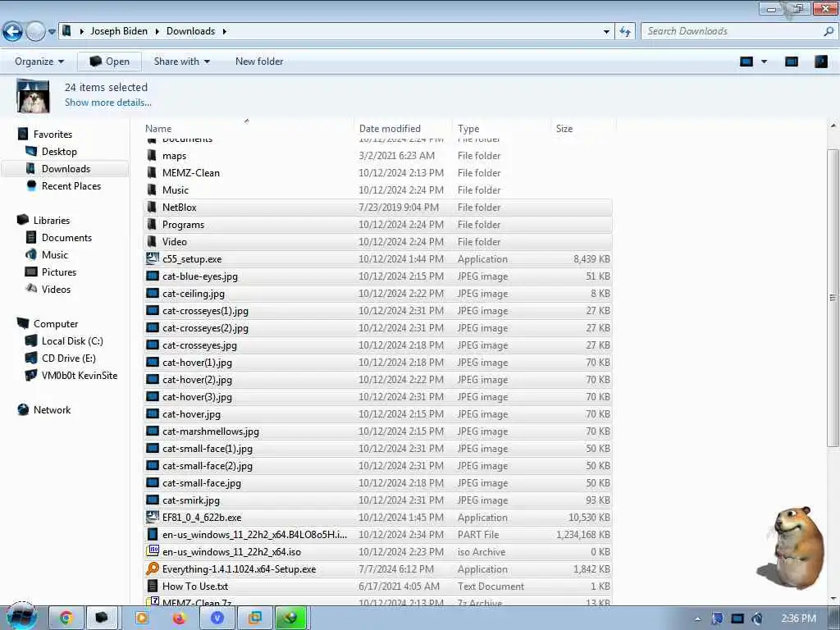Click New folder button

click(259, 62)
